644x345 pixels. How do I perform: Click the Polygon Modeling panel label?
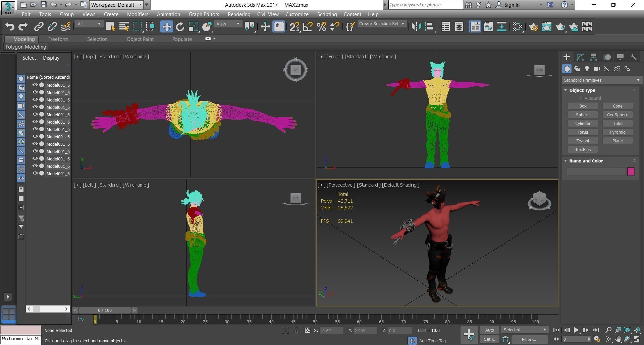[x=26, y=47]
